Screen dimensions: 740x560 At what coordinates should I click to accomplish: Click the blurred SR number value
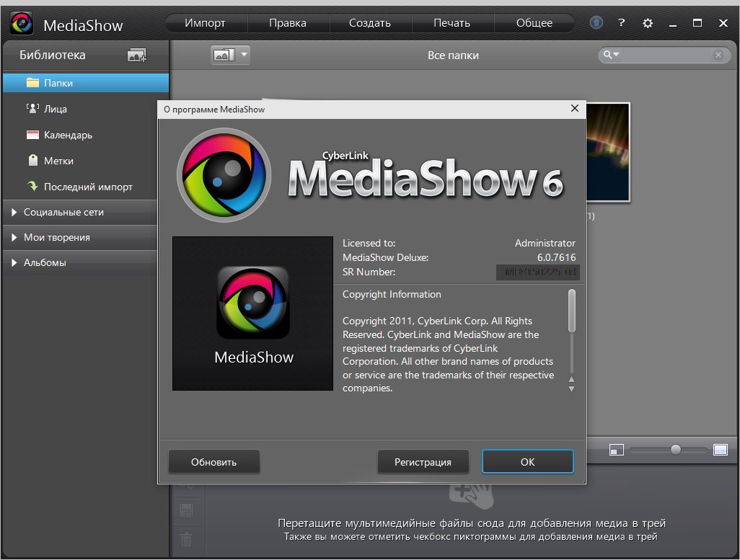click(538, 272)
